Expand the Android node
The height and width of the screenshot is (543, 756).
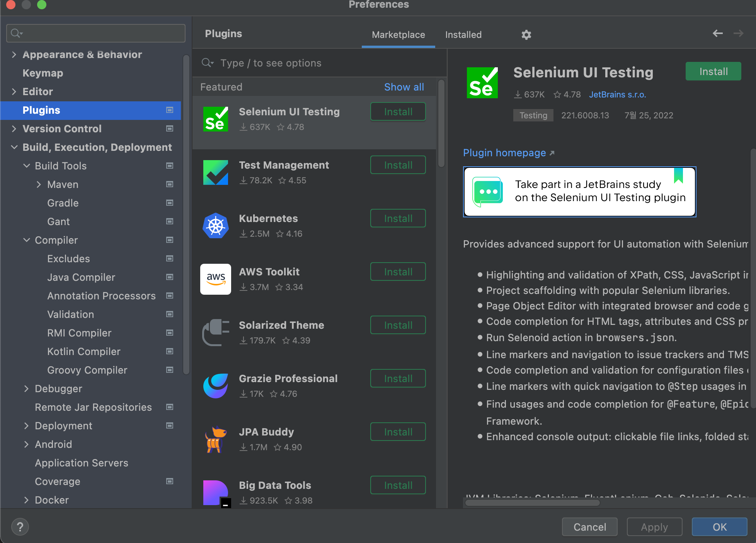click(26, 444)
